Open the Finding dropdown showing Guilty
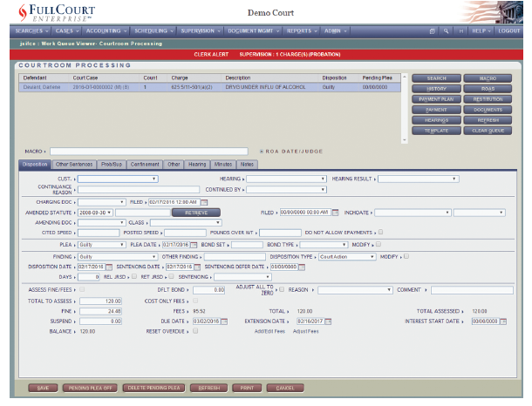The image size is (532, 406). tap(118, 257)
